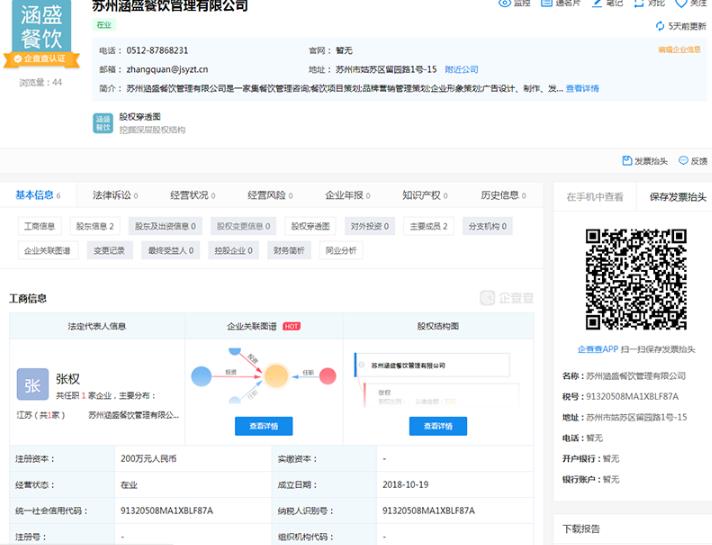Jump to 工商信息 section

click(40, 226)
